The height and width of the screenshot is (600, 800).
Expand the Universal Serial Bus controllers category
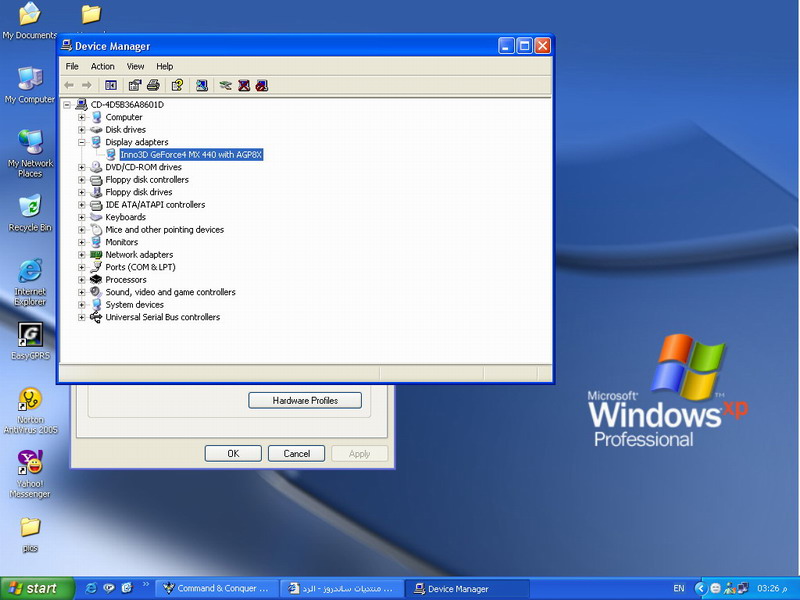[81, 317]
